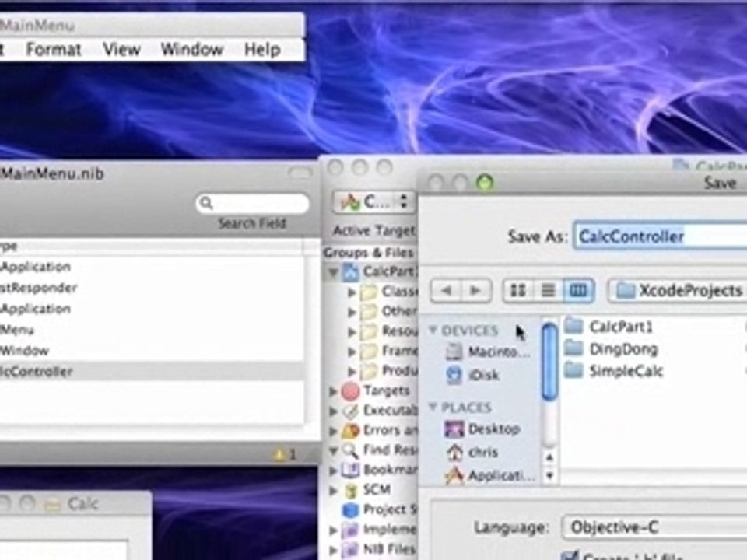Click the Search Field in MainMenu.nib window
Viewport: 747px width, 560px height.
[x=252, y=203]
